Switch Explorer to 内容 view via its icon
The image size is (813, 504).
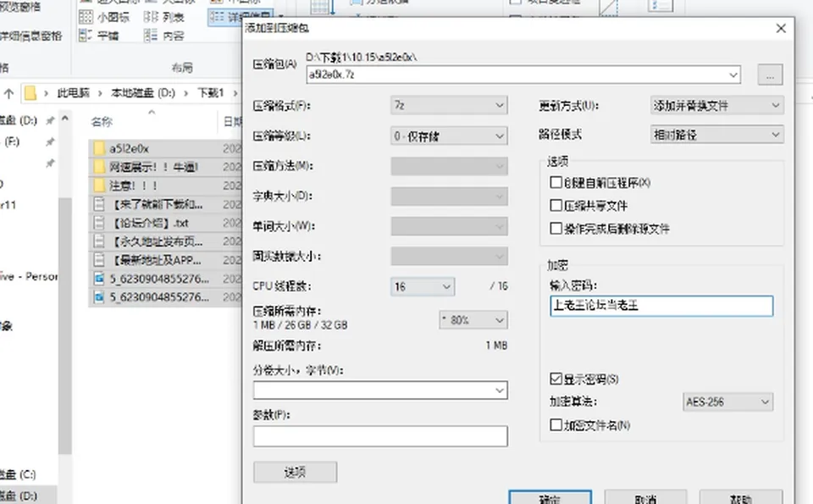coord(151,36)
